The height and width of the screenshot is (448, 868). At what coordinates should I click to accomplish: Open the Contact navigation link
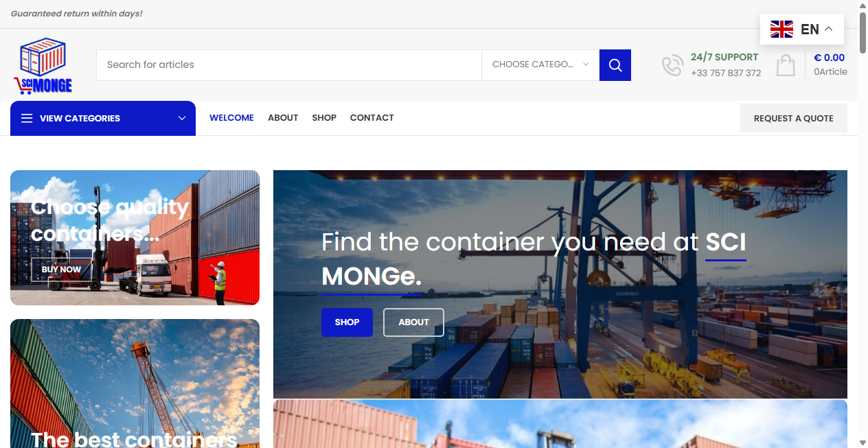pyautogui.click(x=372, y=118)
